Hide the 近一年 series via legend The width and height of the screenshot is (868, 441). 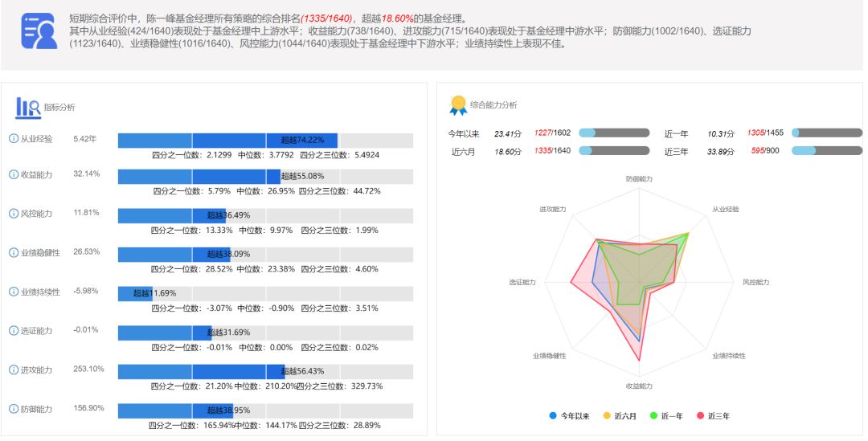[x=666, y=416]
